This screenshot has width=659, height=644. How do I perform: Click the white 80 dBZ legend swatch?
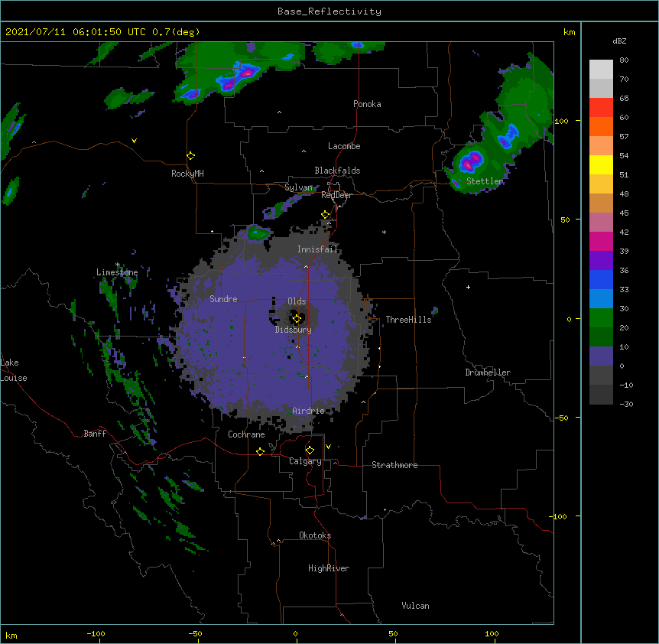point(601,69)
